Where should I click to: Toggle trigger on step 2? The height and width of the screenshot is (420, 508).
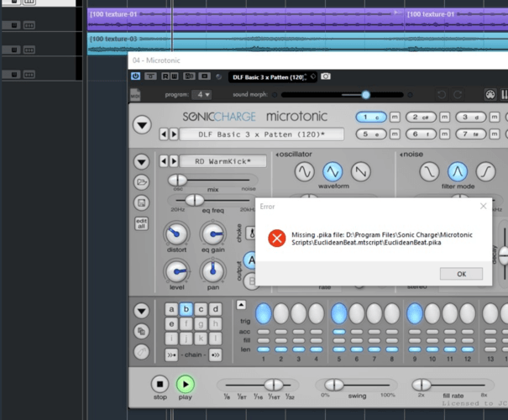[281, 313]
